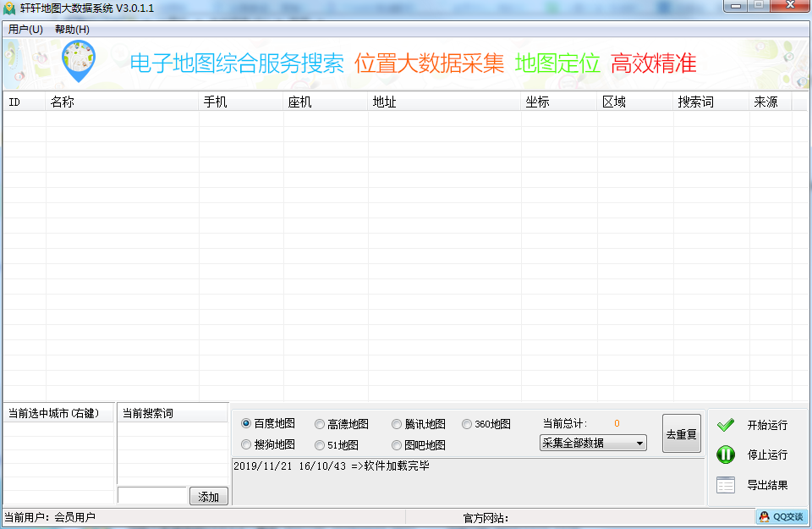Click the 来源 column header
Viewport: 812px width, 529px height.
click(771, 102)
